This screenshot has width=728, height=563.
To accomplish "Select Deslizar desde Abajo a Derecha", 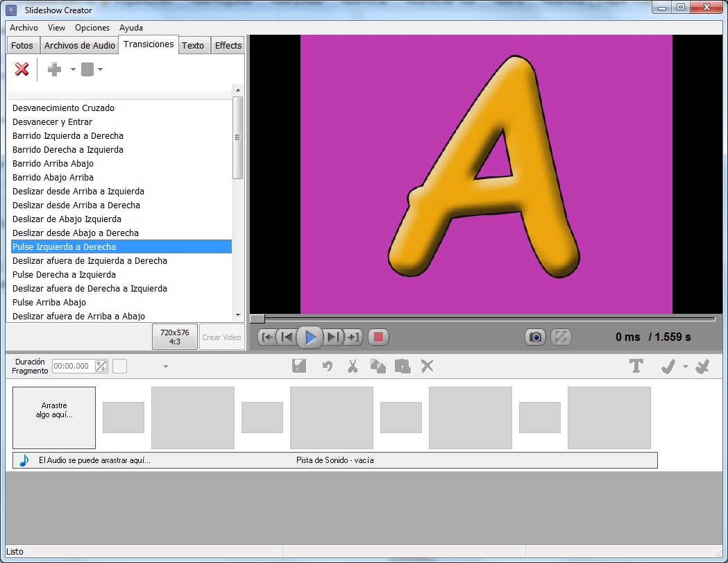I will (x=121, y=233).
